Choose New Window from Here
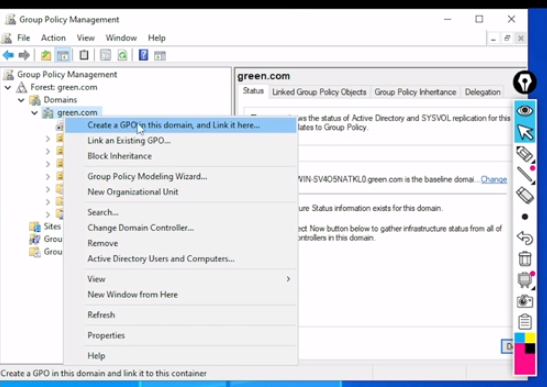The image size is (547, 387). tap(181, 295)
